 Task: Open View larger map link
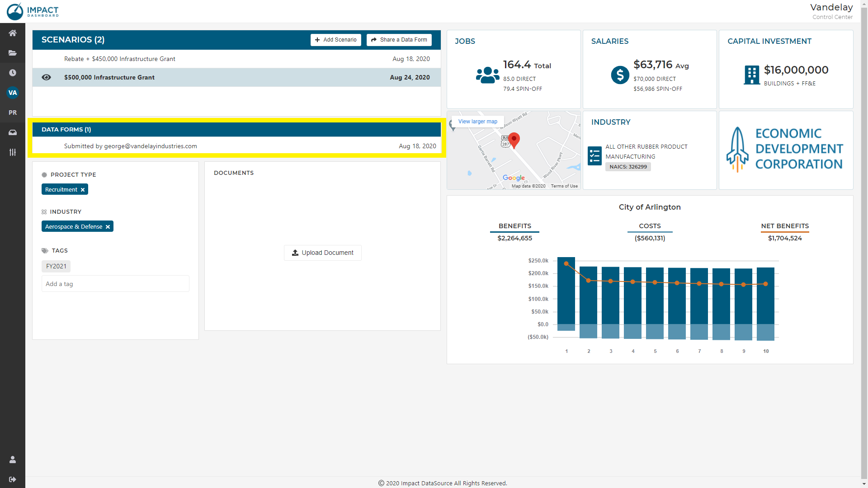pyautogui.click(x=477, y=122)
